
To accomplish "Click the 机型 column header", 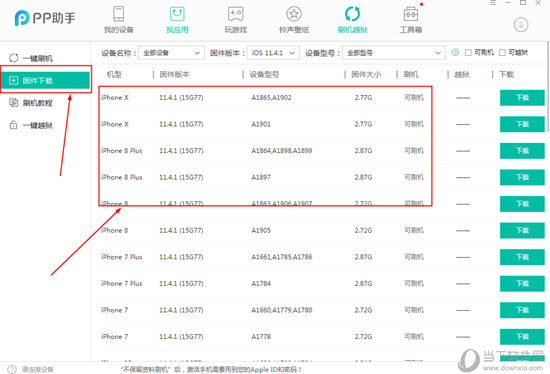I will tap(114, 74).
